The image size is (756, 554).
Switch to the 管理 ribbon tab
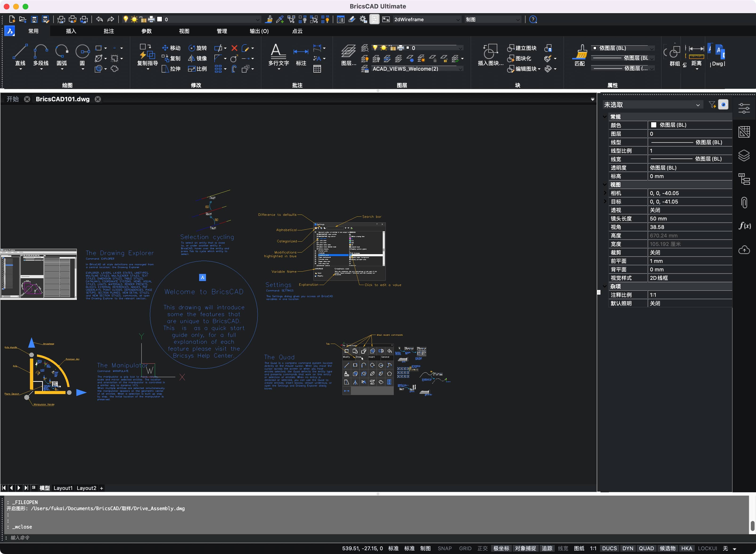(x=222, y=31)
